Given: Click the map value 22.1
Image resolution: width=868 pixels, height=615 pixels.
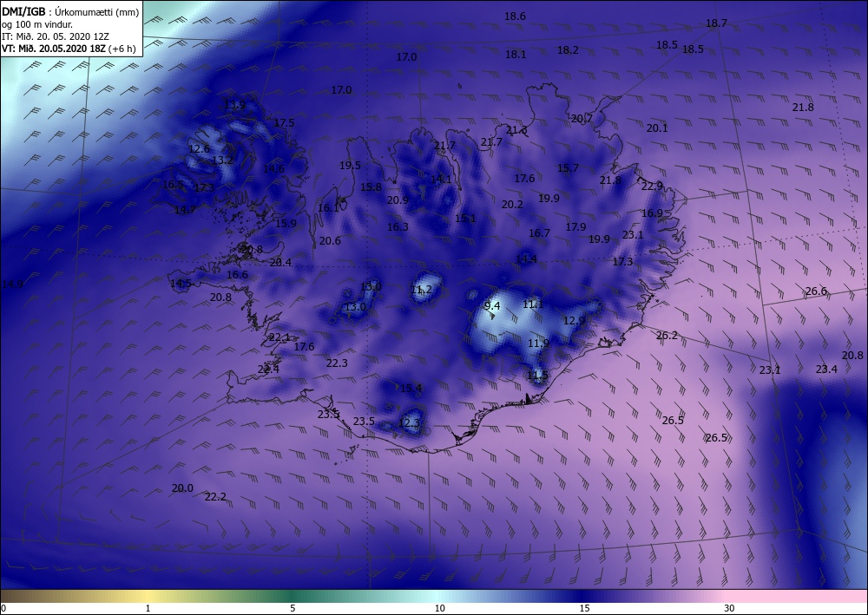Looking at the screenshot, I should click(x=279, y=337).
